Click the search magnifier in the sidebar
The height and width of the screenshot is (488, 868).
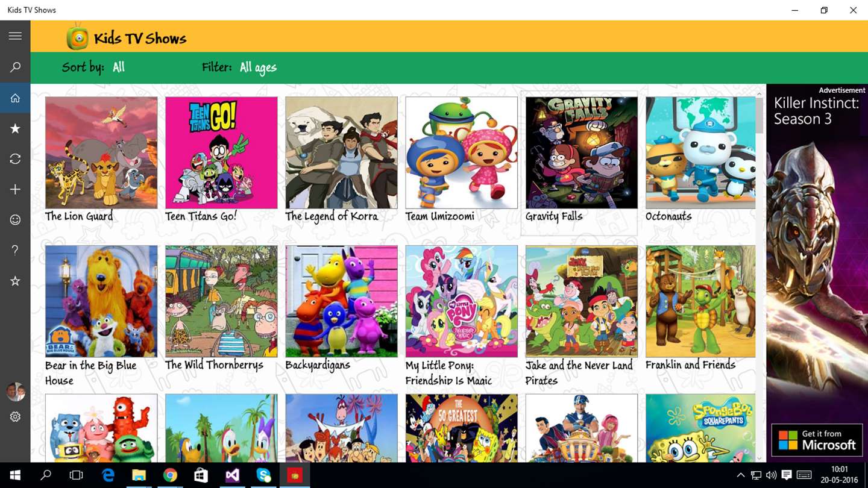click(x=15, y=67)
